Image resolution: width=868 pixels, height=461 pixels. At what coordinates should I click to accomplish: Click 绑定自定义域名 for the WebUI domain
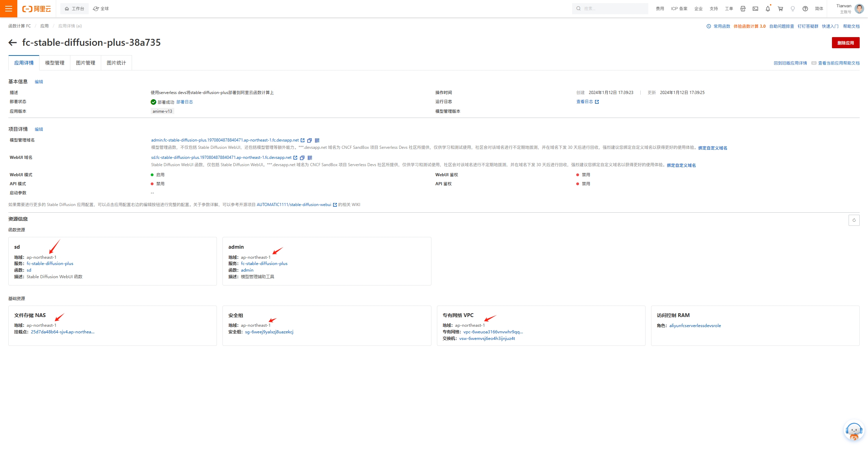point(681,165)
